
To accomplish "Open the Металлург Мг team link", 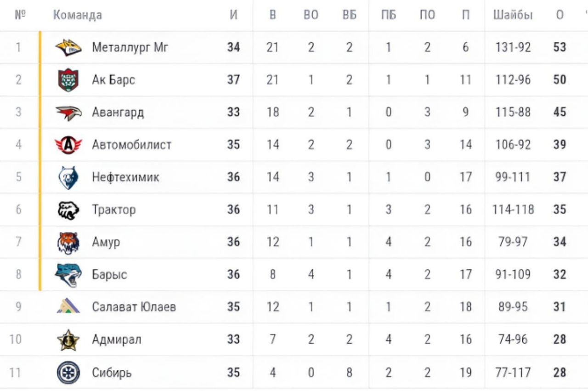I will click(x=130, y=47).
